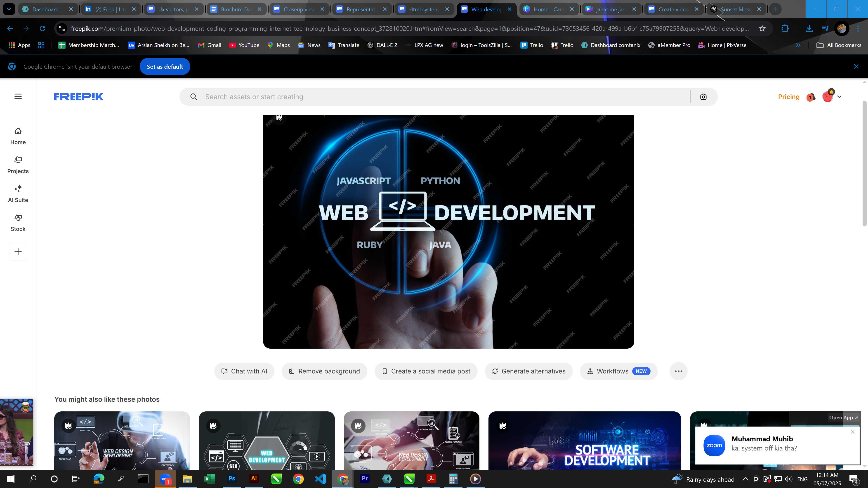Open All Bookmarks folder
868x488 pixels.
click(839, 45)
